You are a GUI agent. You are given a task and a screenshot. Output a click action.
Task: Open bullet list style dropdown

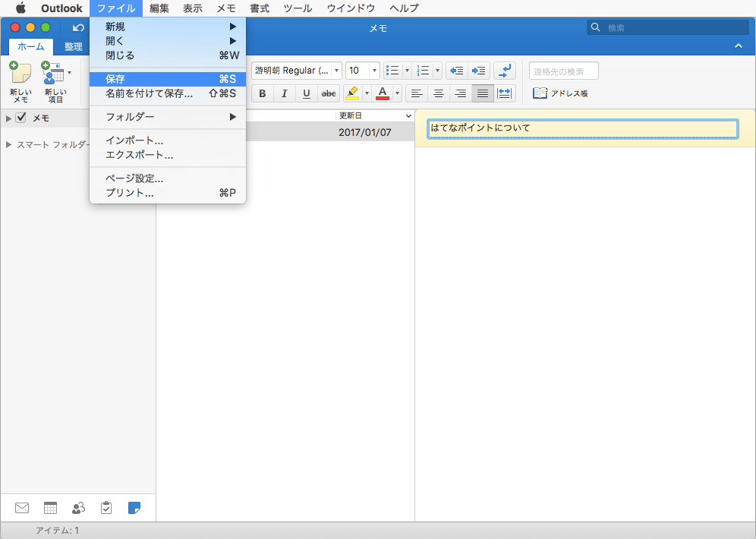407,71
